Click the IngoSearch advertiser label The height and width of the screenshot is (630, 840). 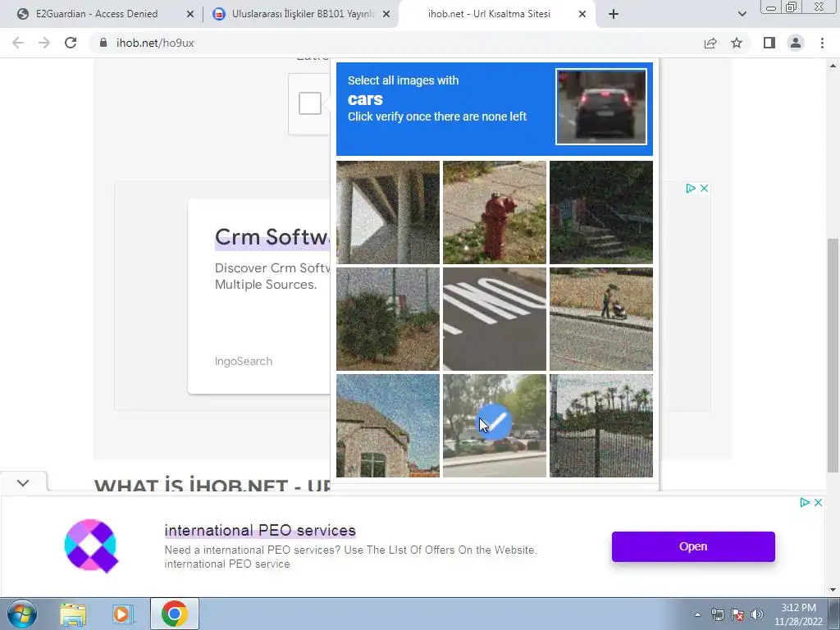click(243, 361)
